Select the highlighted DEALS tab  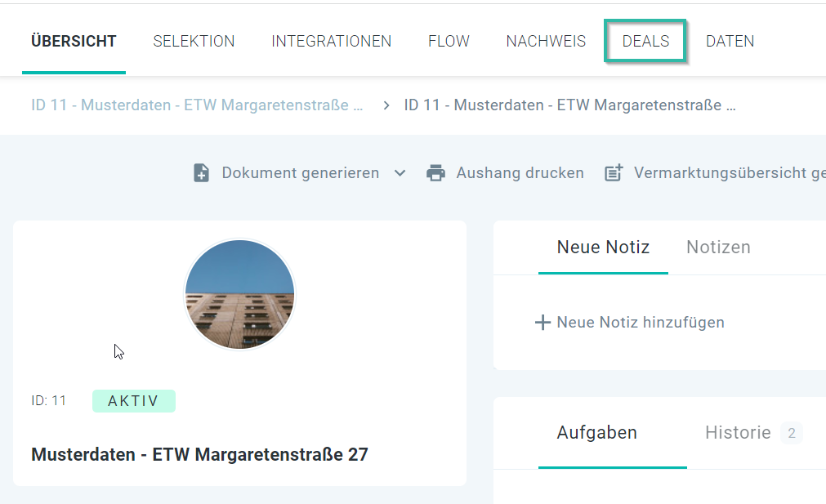point(645,41)
